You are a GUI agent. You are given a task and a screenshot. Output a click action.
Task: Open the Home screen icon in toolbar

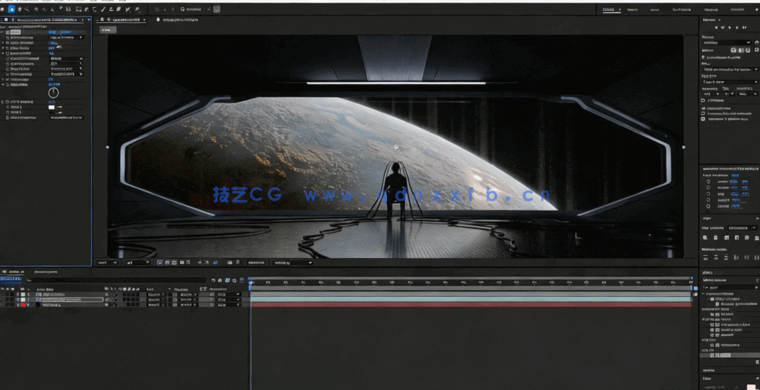pos(2,9)
